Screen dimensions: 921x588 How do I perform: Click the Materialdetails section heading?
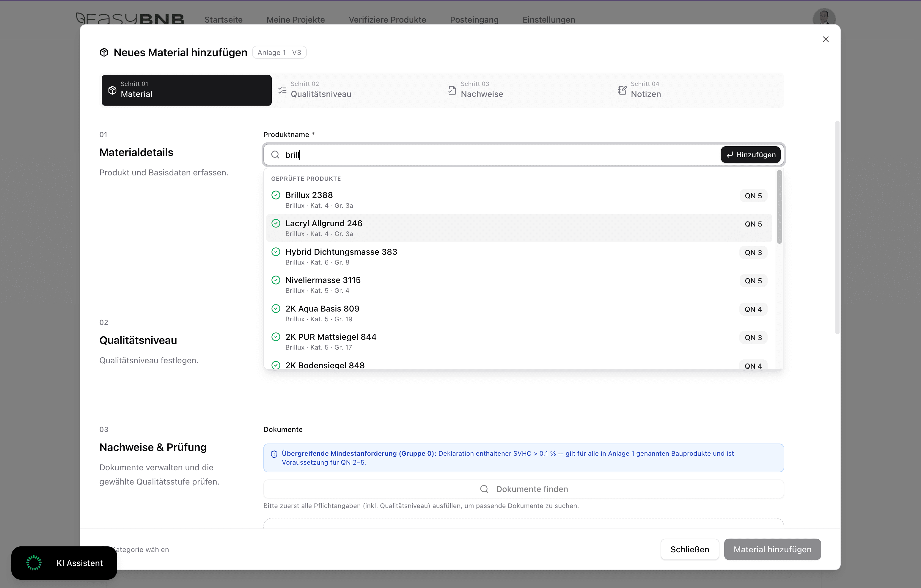pyautogui.click(x=136, y=152)
